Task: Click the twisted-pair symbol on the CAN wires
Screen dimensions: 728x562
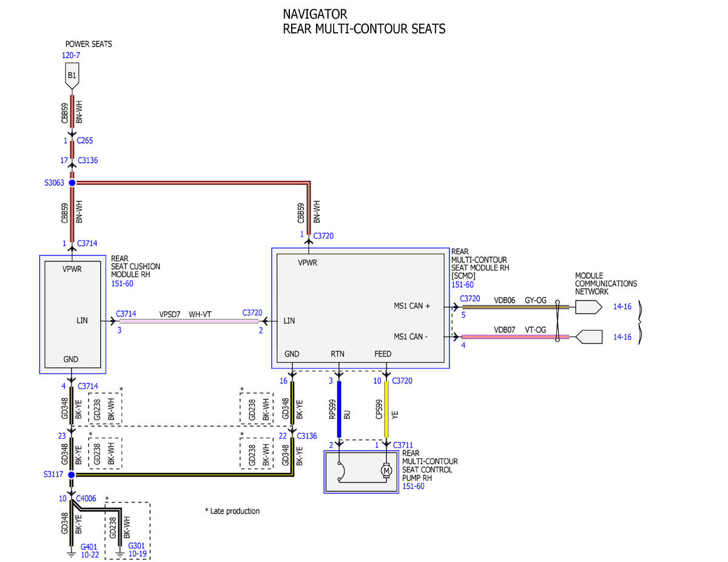Action: pos(556,321)
